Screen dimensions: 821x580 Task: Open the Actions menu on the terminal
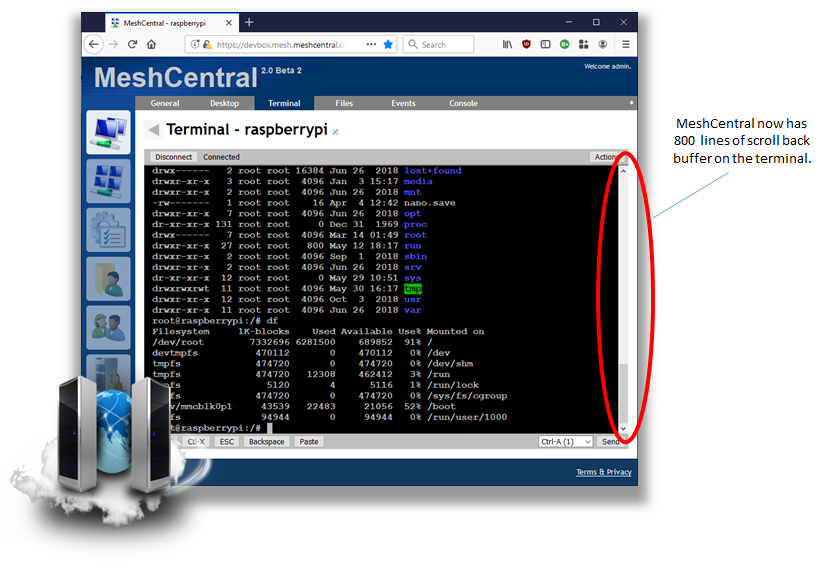coord(606,157)
